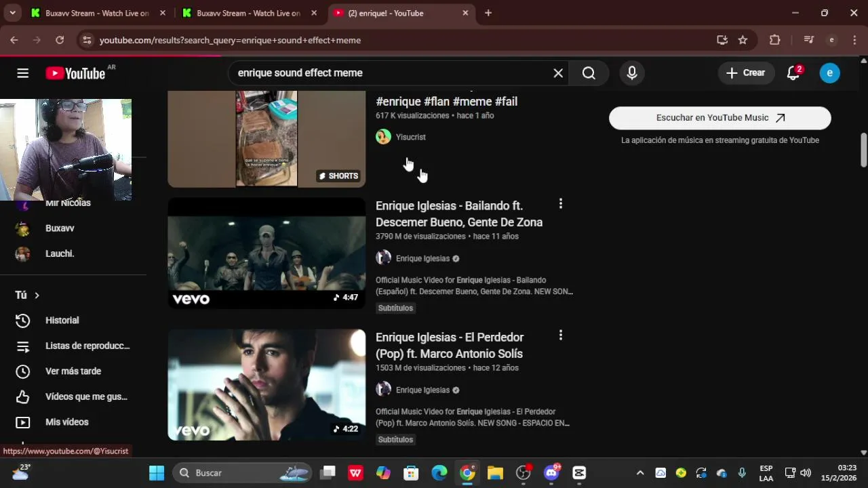
Task: Open Enrique Iglesias channel under Bailando
Action: click(422, 258)
